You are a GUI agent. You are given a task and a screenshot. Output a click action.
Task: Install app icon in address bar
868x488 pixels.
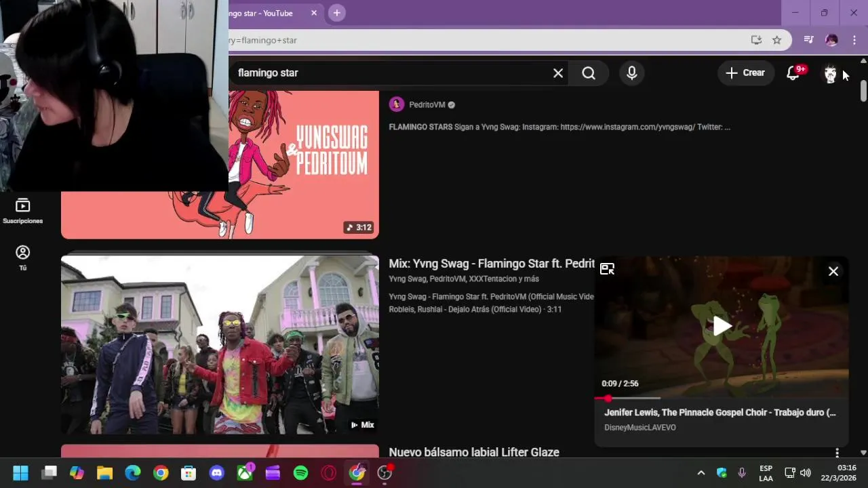(x=756, y=40)
